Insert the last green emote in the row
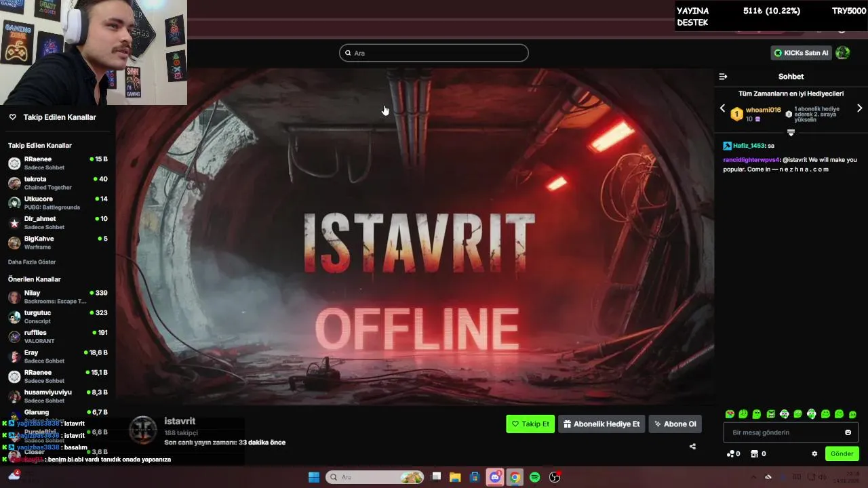868x488 pixels. coord(852,414)
